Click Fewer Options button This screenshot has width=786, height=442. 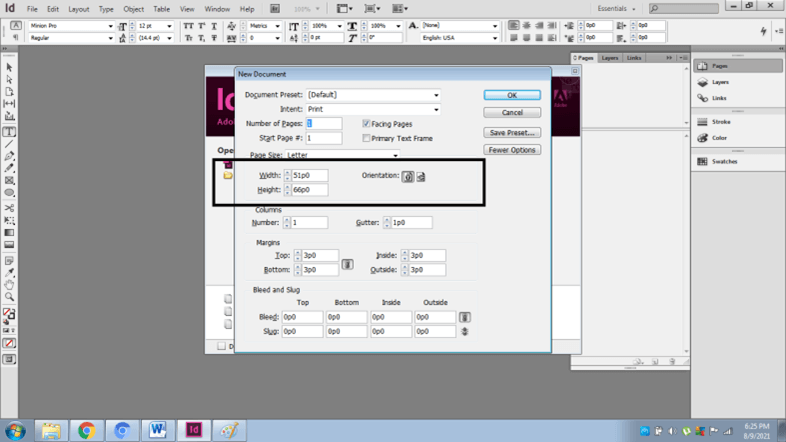pyautogui.click(x=512, y=150)
